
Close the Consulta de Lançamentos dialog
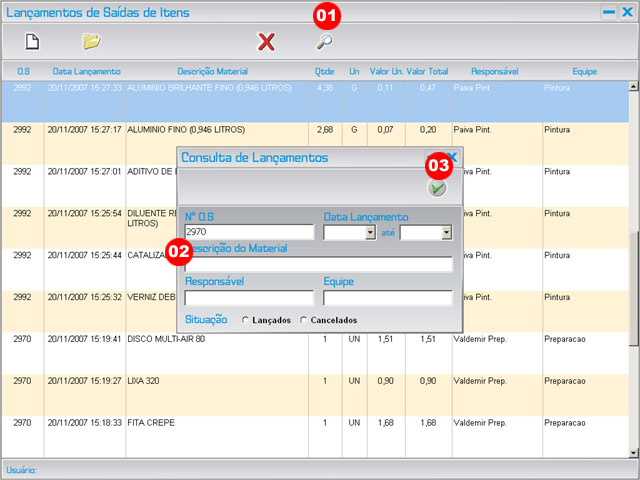tap(452, 158)
